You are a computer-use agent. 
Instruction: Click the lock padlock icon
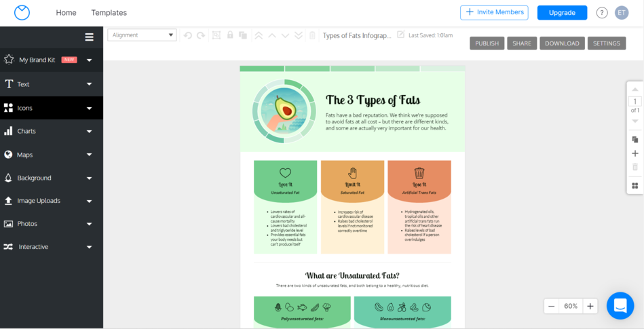[230, 35]
